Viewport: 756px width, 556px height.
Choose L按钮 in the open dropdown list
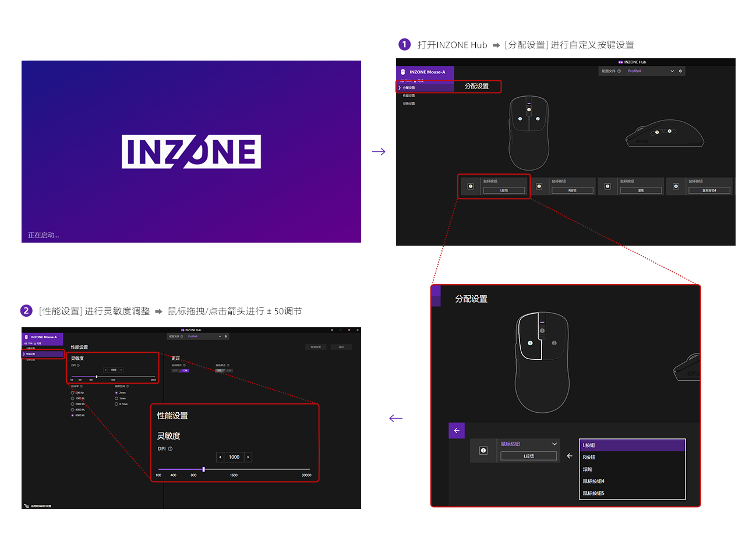coord(633,445)
